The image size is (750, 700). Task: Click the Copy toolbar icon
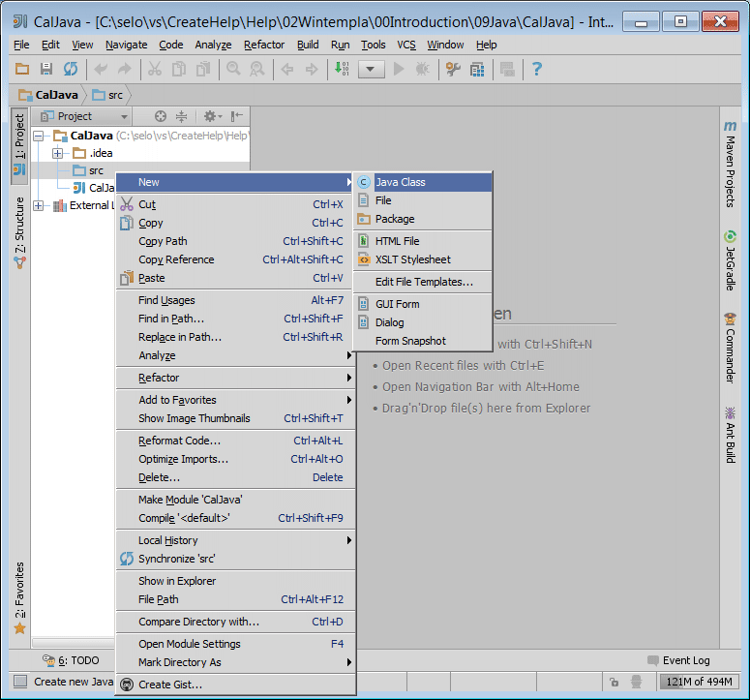coord(179,70)
